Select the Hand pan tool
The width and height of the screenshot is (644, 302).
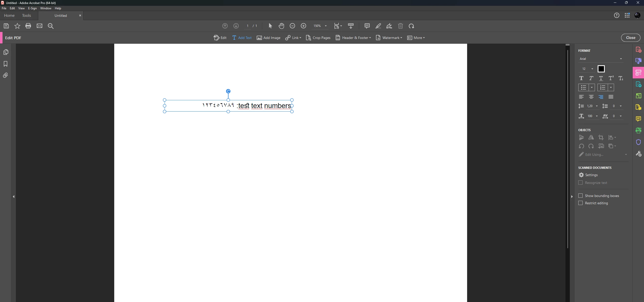coord(281,26)
